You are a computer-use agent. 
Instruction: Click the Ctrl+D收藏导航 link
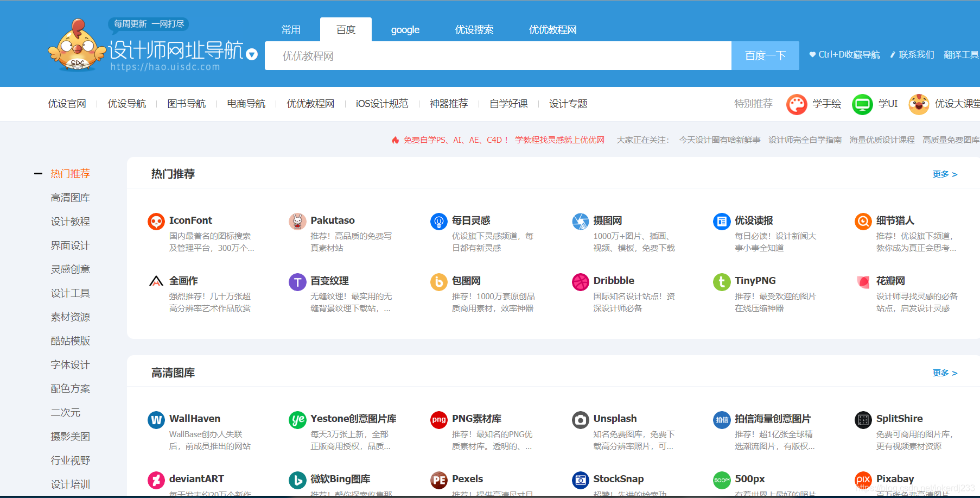[x=844, y=55]
